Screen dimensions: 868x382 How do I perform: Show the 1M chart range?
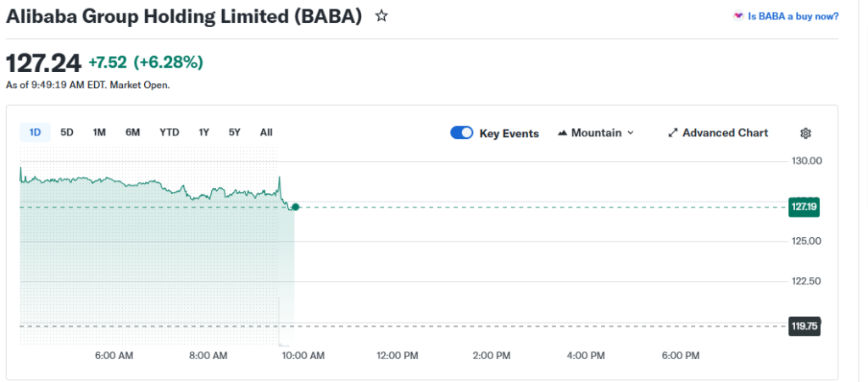click(x=99, y=132)
